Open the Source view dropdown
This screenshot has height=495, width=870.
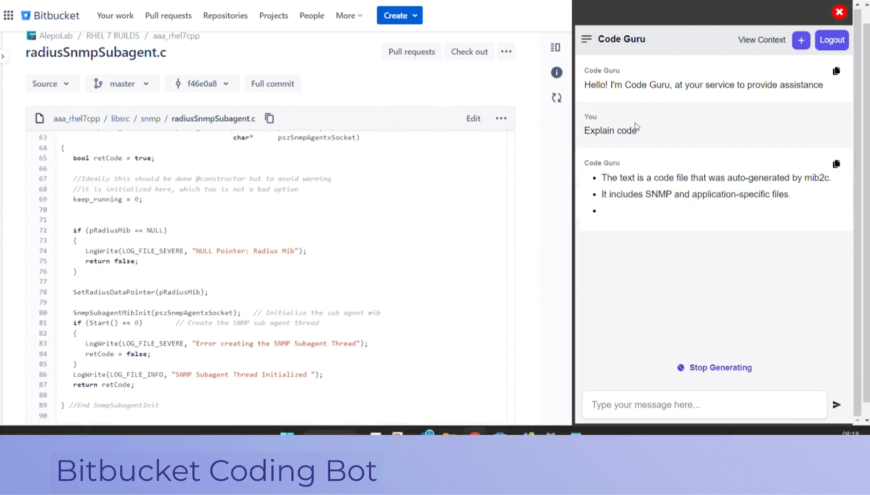click(x=50, y=84)
